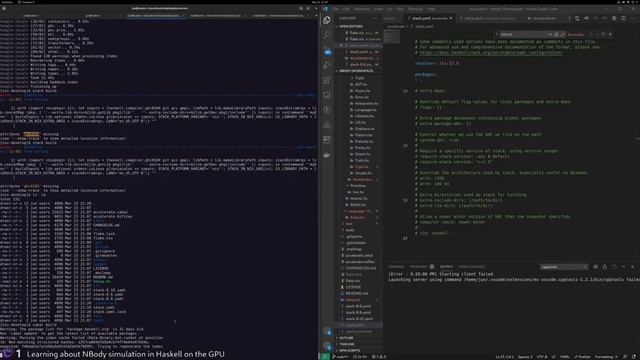Image resolution: width=640 pixels, height=360 pixels.
Task: Switch to the Accelerate.hs editor tab
Action: tap(544, 18)
